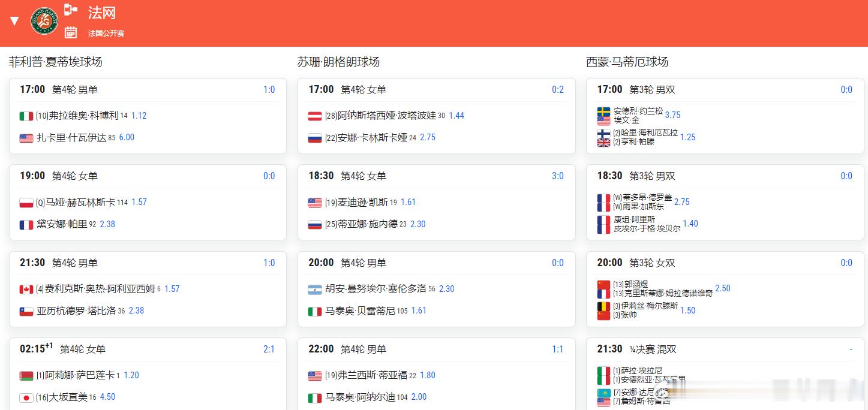Open player 黛安娜·帕里
This screenshot has width=868, height=410.
(62, 224)
